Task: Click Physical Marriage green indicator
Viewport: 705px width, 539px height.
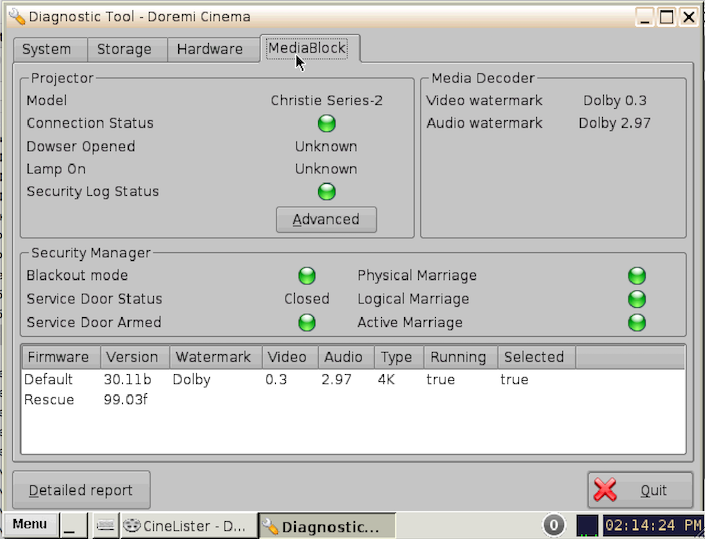Action: tap(637, 276)
